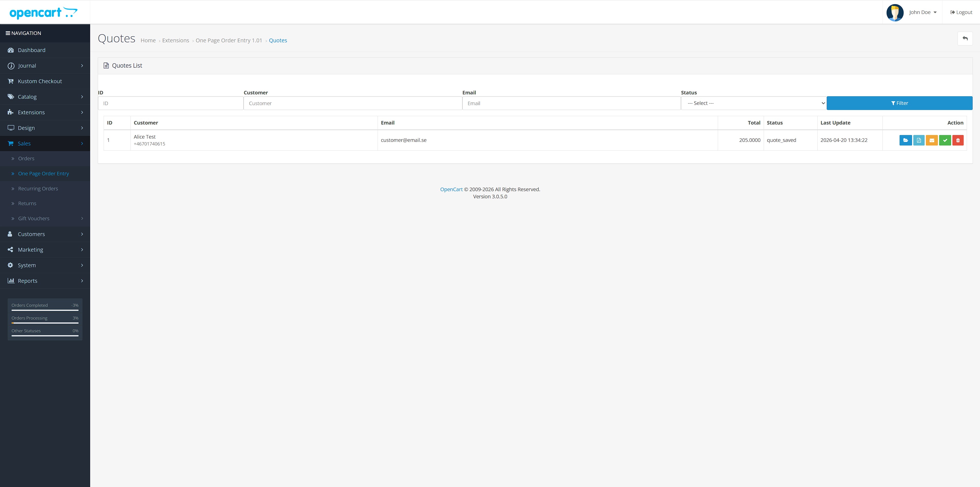Open the Dashboard from the sidebar

pyautogui.click(x=32, y=50)
